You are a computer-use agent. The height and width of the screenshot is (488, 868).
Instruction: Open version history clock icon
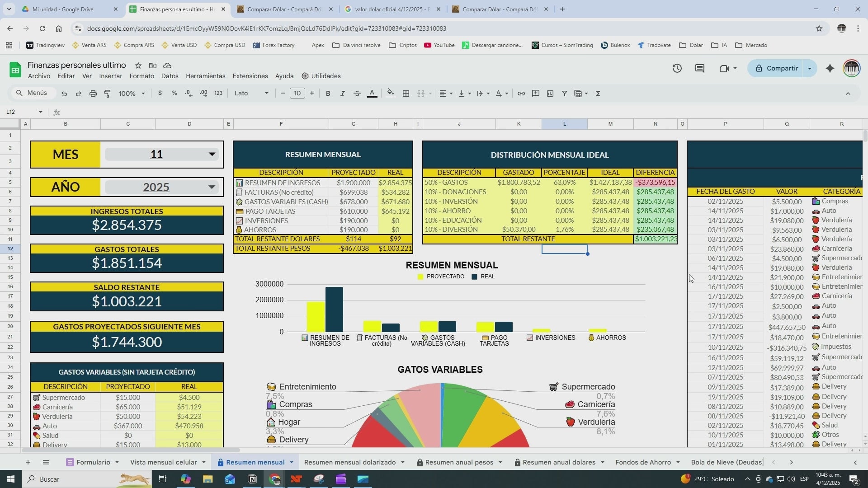coord(677,68)
